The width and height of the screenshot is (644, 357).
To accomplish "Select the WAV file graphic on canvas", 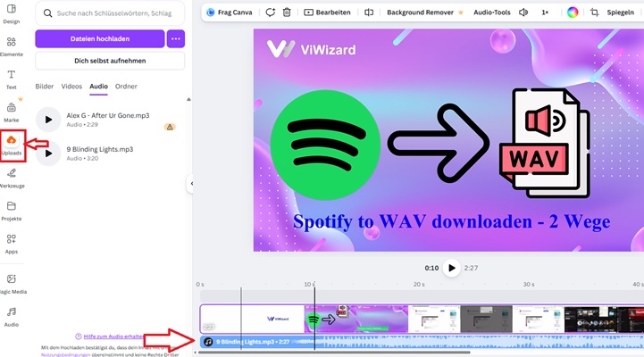I will point(545,143).
